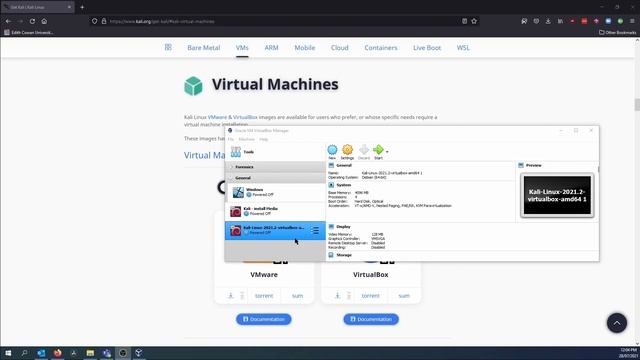The height and width of the screenshot is (360, 640).
Task: Click VMware sum link
Action: pyautogui.click(x=298, y=296)
